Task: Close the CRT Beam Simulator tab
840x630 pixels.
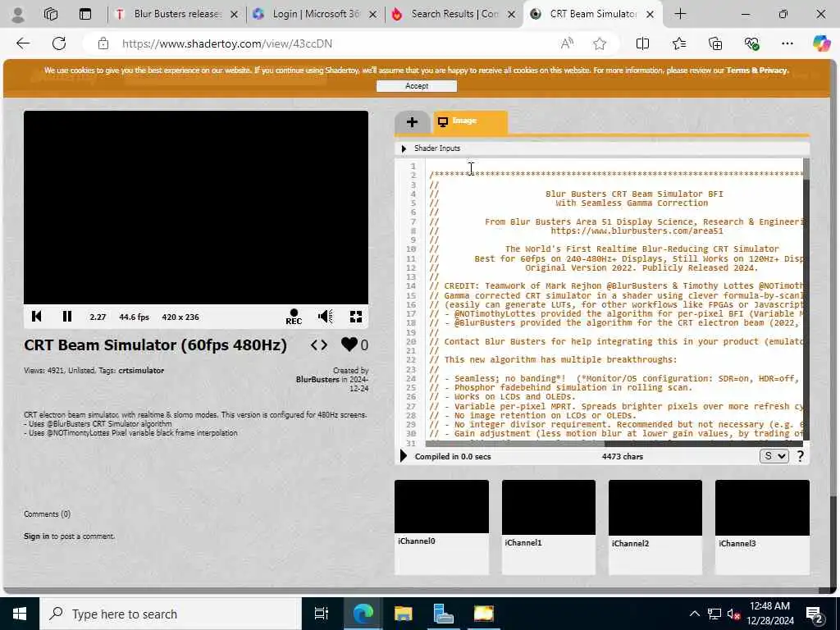Action: click(x=650, y=15)
